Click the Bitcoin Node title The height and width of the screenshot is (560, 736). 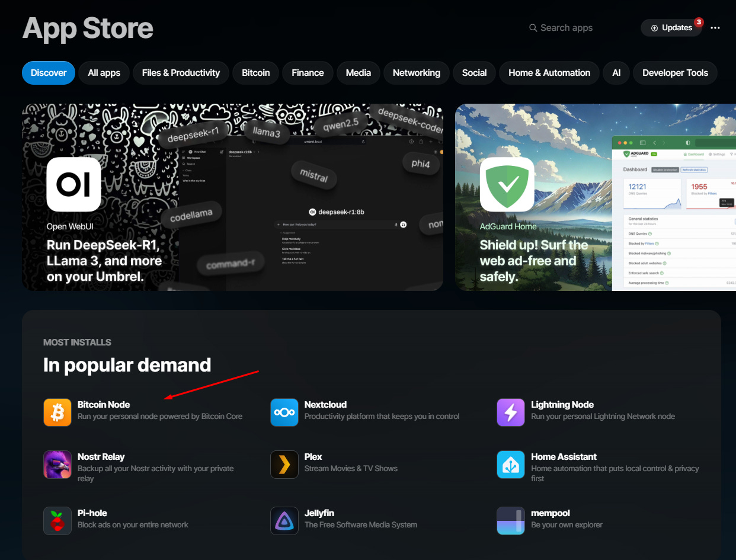tap(104, 405)
